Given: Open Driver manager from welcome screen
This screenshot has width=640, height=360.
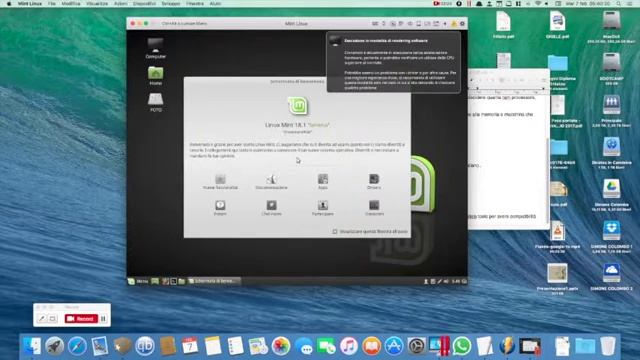Looking at the screenshot, I should (374, 182).
